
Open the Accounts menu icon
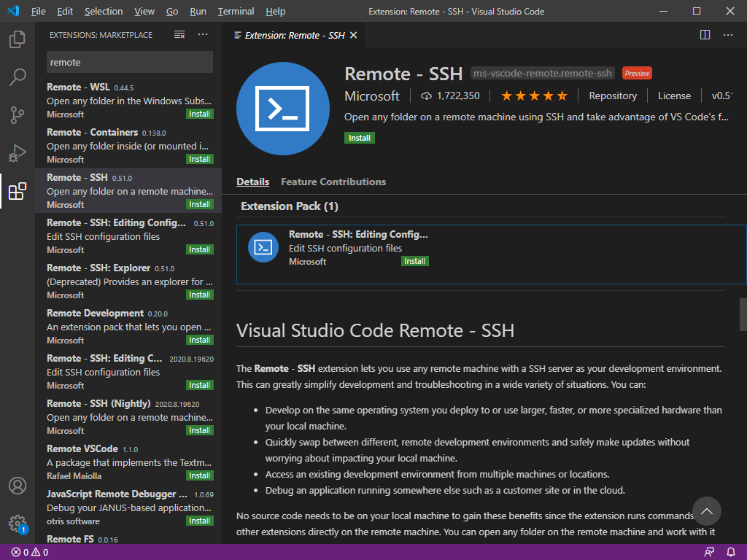click(18, 486)
